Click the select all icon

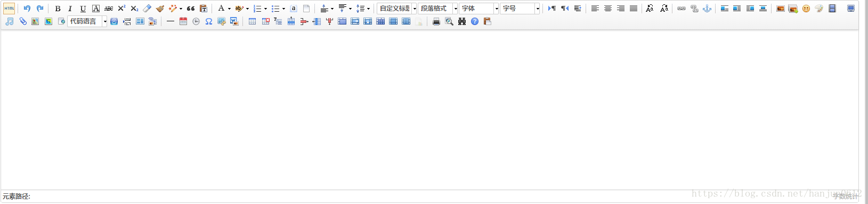[x=294, y=9]
